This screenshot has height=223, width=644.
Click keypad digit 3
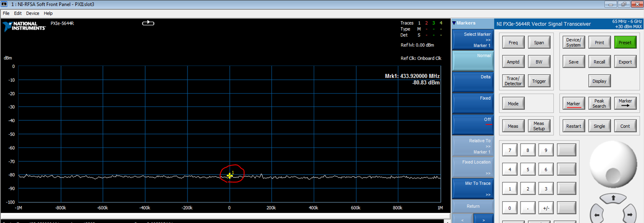click(545, 189)
